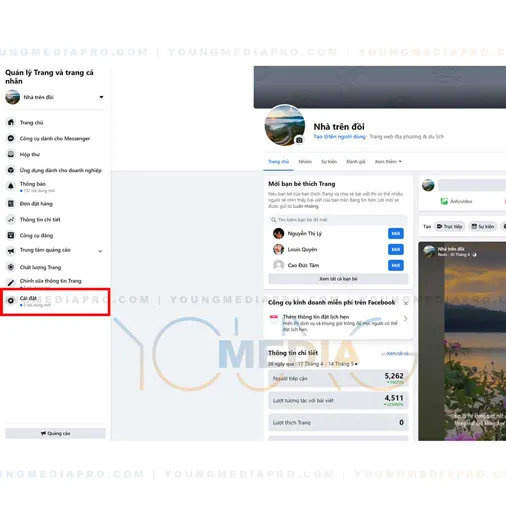Image resolution: width=506 pixels, height=506 pixels.
Task: Open the Hộp thư inbox icon
Action: (x=11, y=154)
